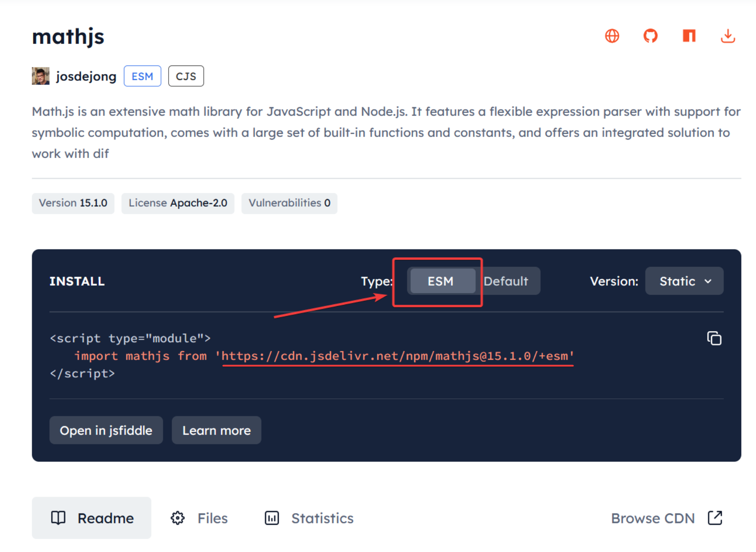756x552 pixels.
Task: Click the Vulnerabilities 0 badge
Action: pos(289,203)
